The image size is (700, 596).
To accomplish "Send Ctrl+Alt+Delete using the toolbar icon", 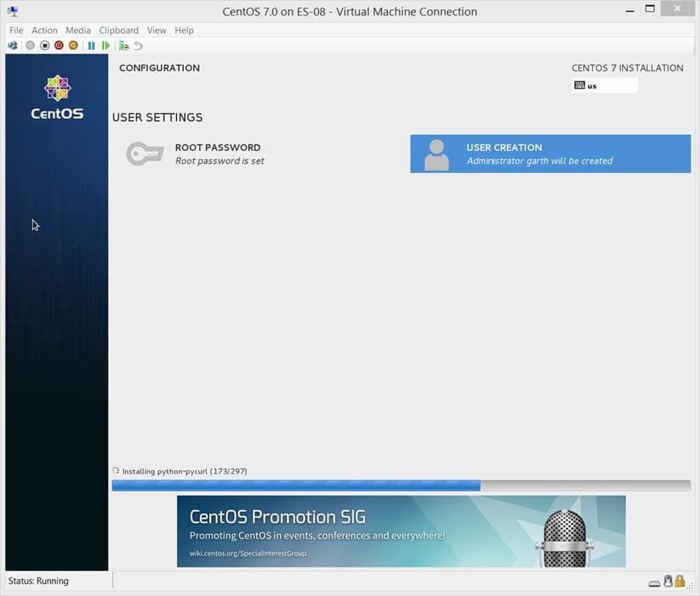I will [11, 45].
